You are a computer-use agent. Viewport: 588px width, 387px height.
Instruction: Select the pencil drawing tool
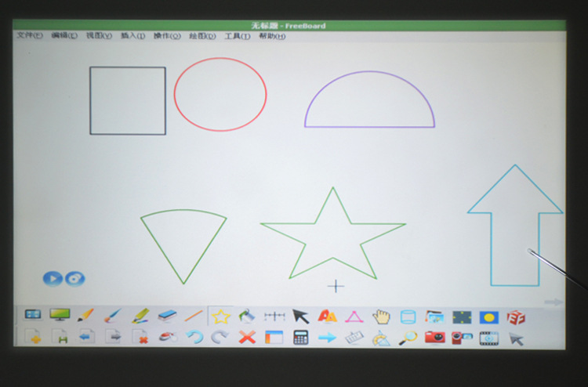pyautogui.click(x=86, y=316)
